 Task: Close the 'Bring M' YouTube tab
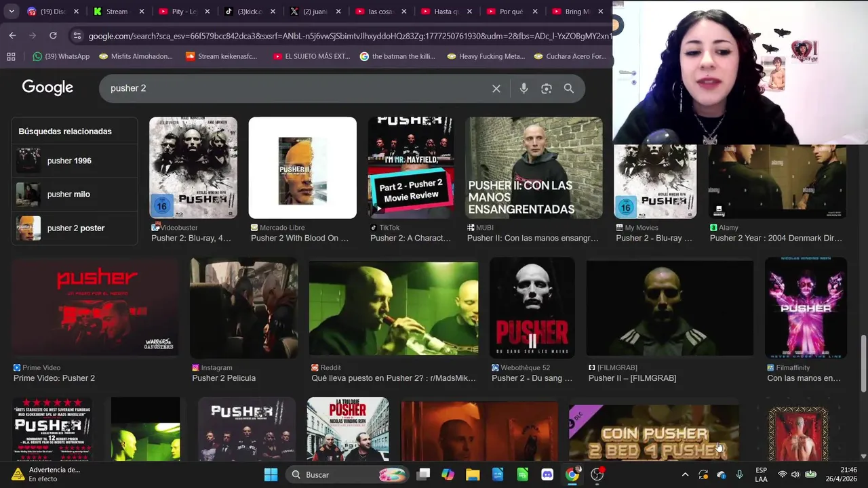point(600,12)
